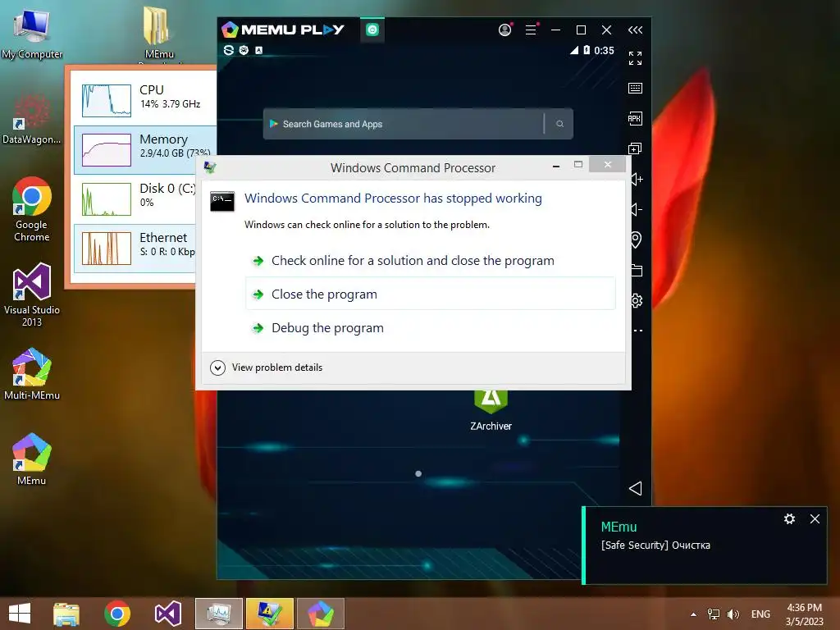Open File Explorer from taskbar
Viewport: 840px width, 630px height.
click(x=66, y=614)
